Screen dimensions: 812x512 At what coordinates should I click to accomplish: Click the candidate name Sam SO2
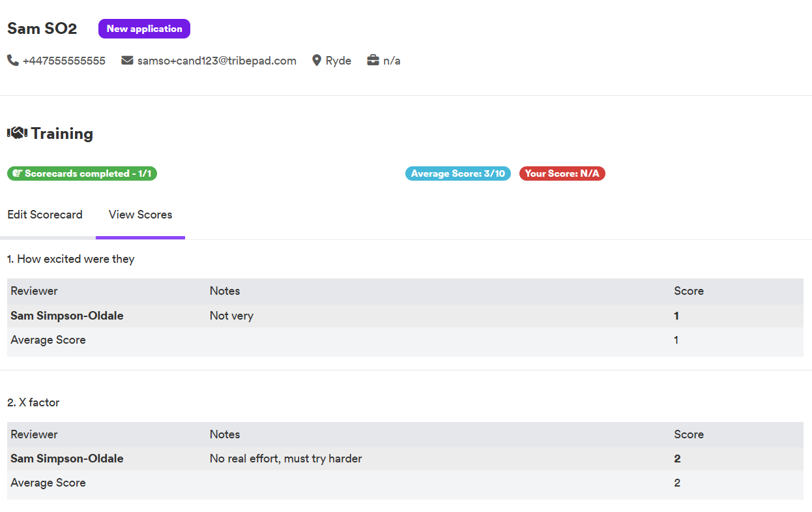click(x=42, y=29)
